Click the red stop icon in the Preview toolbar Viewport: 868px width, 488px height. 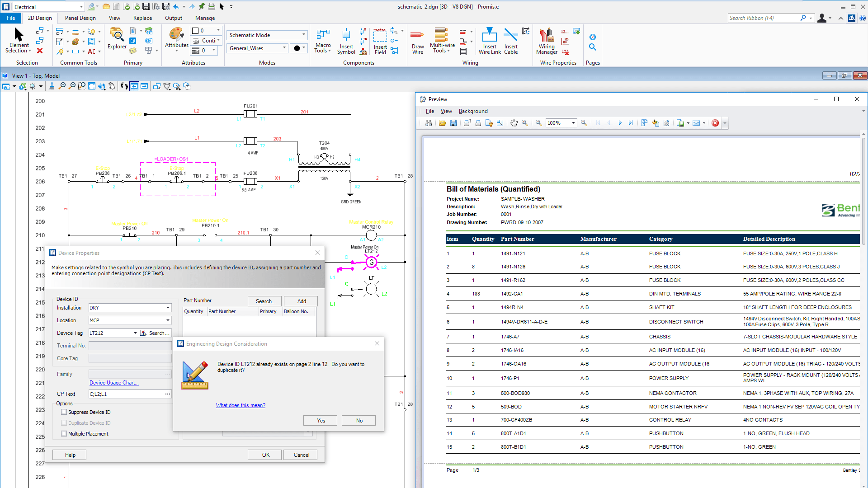715,123
